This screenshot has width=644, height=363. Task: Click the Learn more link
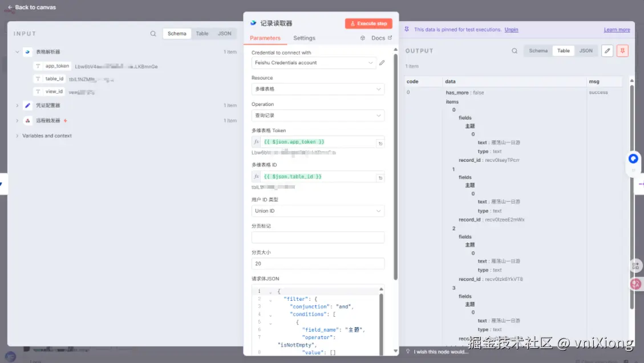coord(617,30)
